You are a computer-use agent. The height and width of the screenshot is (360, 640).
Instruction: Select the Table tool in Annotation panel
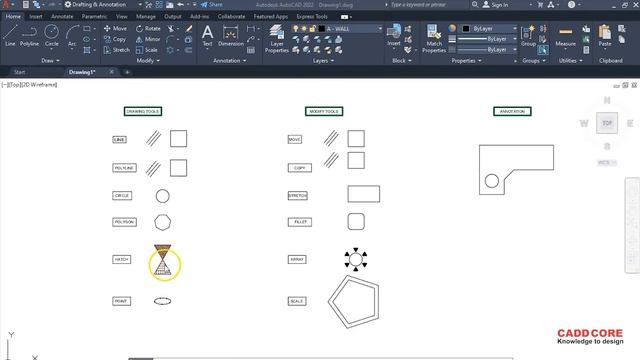point(251,50)
